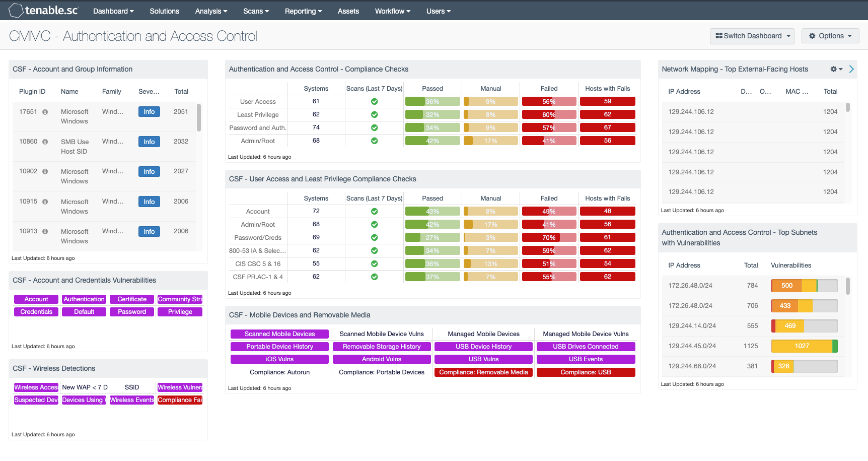The height and width of the screenshot is (461, 868).
Task: Open the USB Device History link
Action: pyautogui.click(x=483, y=347)
